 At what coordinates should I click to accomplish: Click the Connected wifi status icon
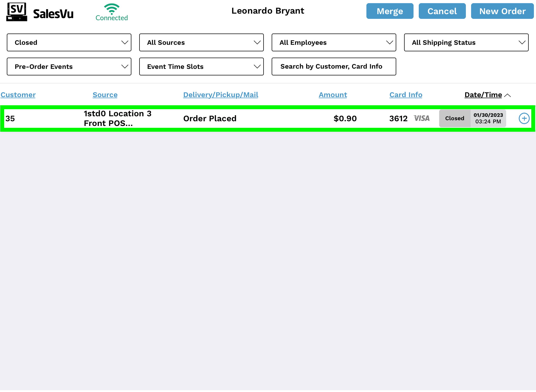coord(112,9)
